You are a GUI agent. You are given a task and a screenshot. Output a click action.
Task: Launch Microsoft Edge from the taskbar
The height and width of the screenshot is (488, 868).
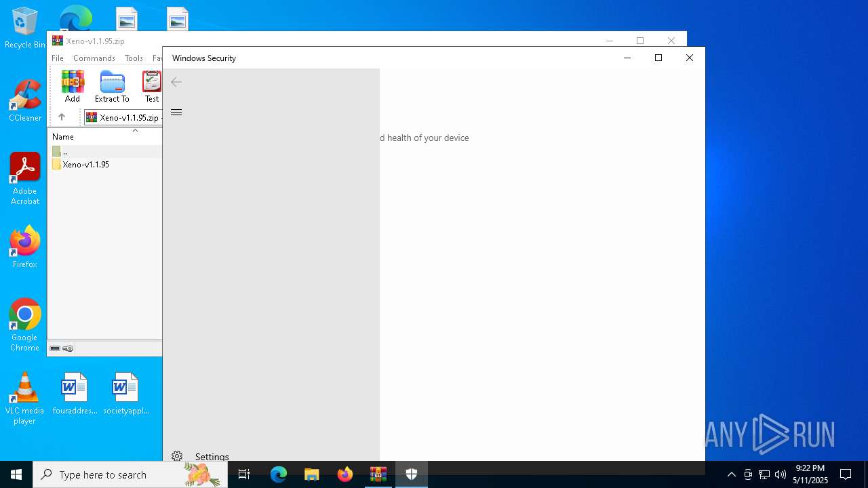279,474
